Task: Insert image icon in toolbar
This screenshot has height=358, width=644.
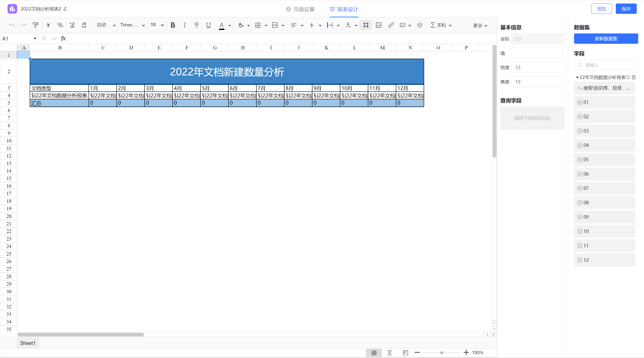Action: (379, 25)
